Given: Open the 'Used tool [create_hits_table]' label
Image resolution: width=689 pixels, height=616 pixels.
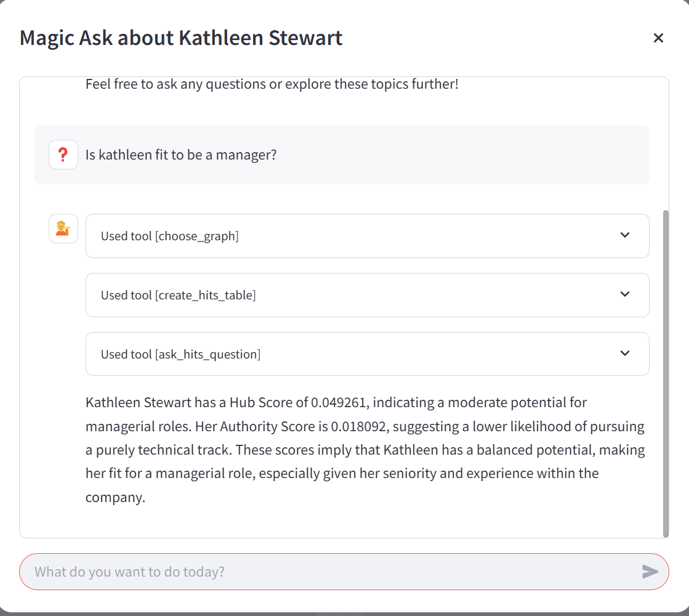Looking at the screenshot, I should pyautogui.click(x=179, y=295).
